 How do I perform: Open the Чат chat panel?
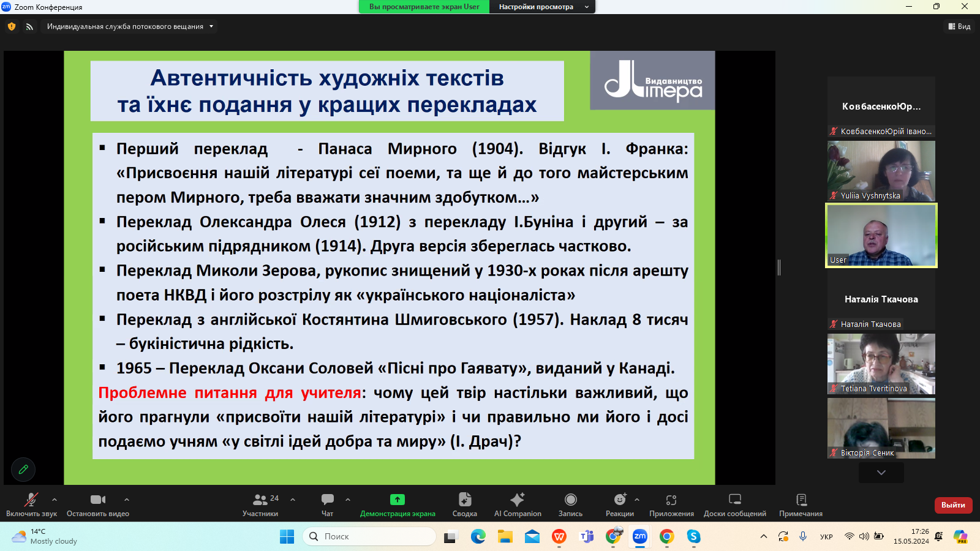(x=328, y=505)
